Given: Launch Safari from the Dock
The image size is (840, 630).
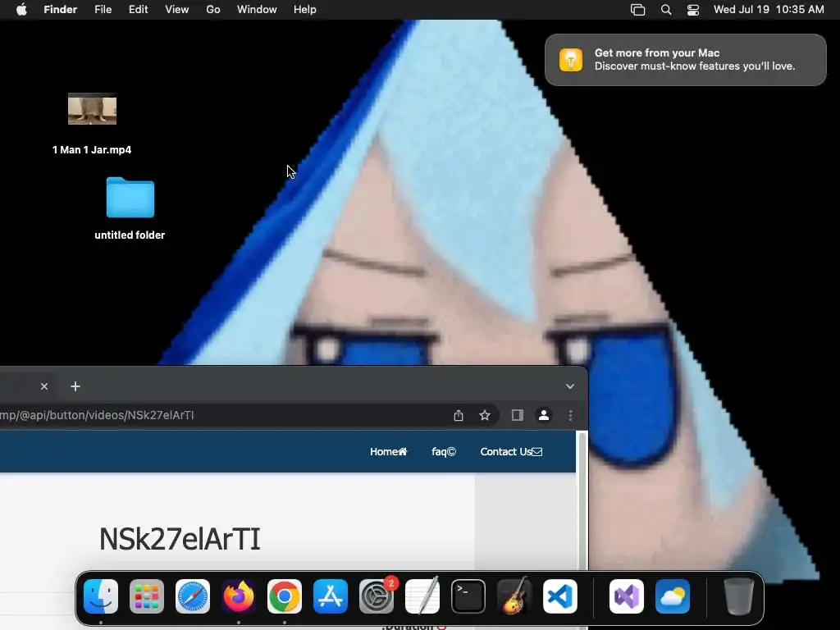Looking at the screenshot, I should 193,596.
